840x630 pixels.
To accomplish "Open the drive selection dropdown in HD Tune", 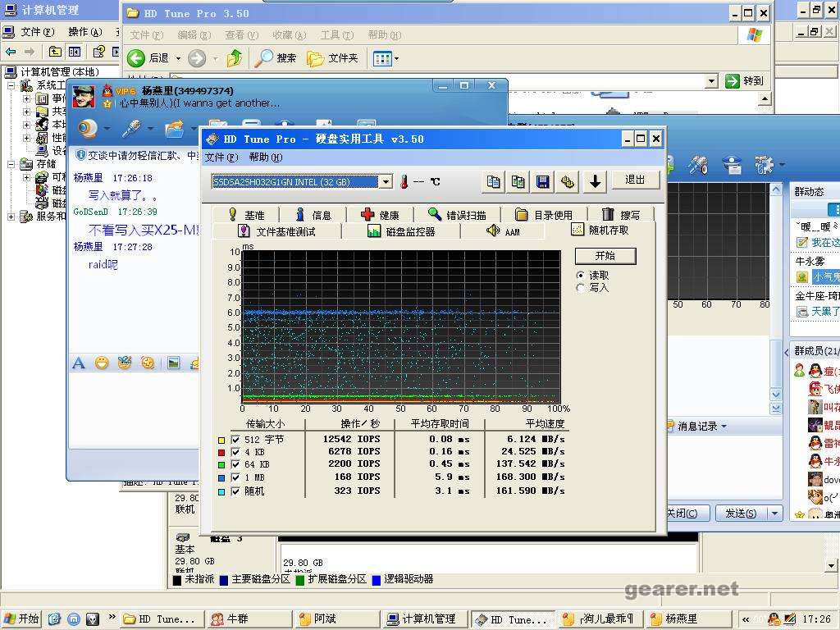I will tap(386, 182).
